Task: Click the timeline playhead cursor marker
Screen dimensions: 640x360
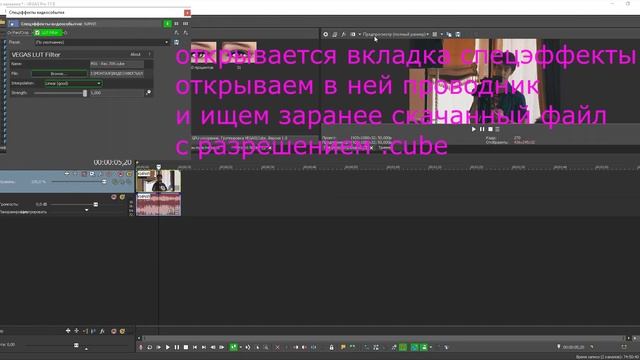Action: 158,167
